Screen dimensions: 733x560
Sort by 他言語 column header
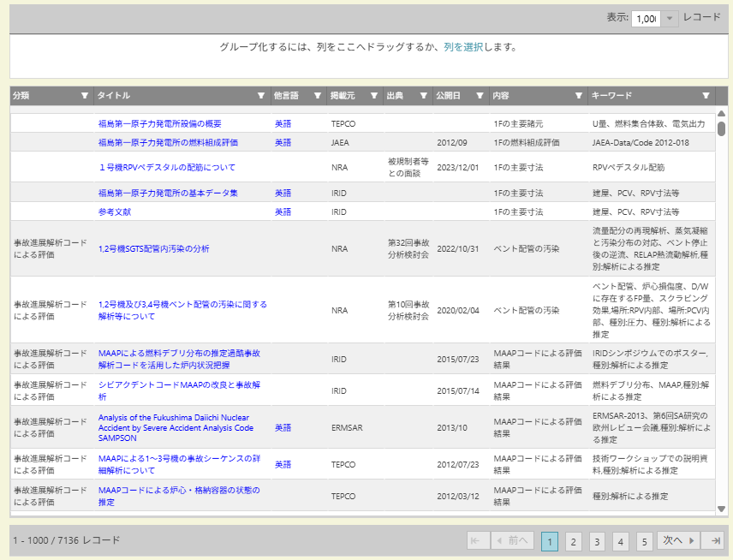286,95
